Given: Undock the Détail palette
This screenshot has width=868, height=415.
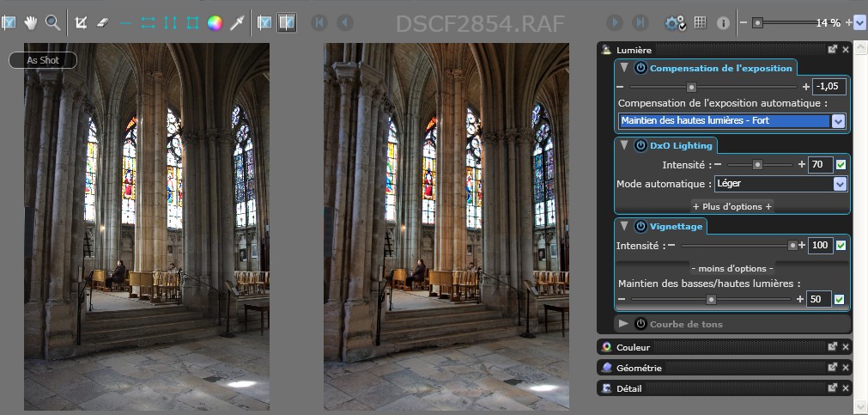Looking at the screenshot, I should click(832, 388).
